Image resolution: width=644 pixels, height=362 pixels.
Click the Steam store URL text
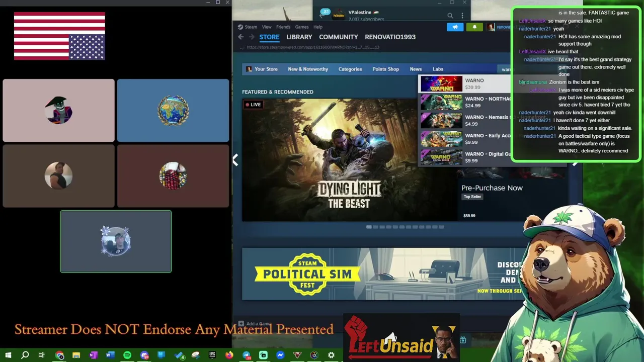[312, 47]
